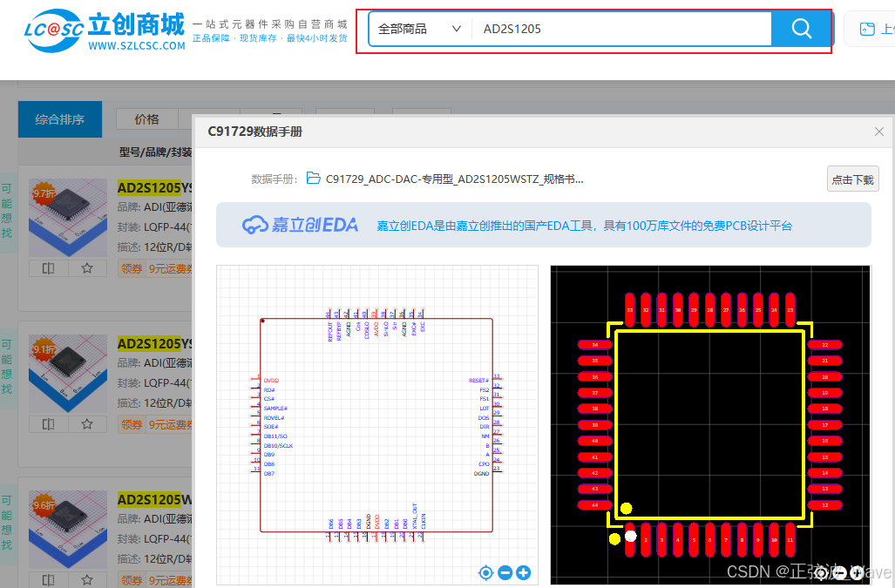The image size is (895, 588).
Task: Click the 可能想找 side tab beside third product
Action: coord(7,523)
